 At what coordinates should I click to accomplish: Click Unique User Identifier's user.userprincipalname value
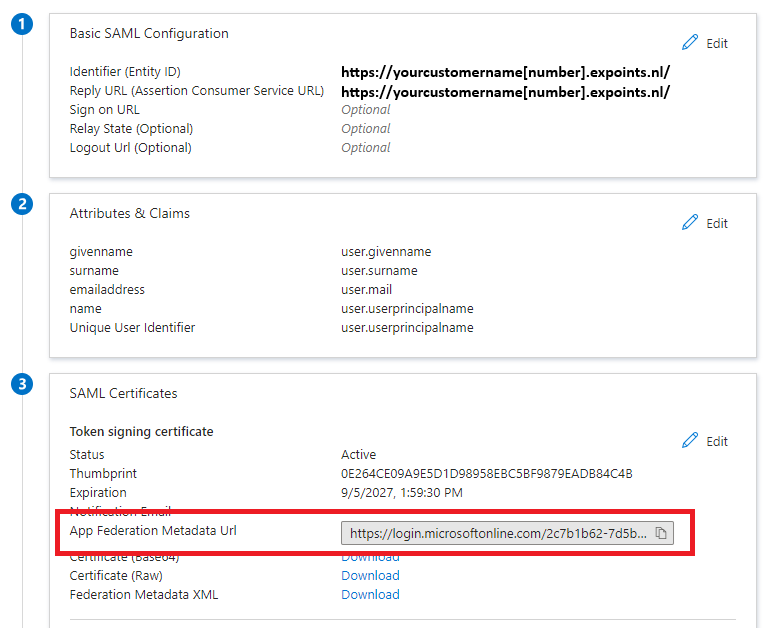tap(407, 328)
